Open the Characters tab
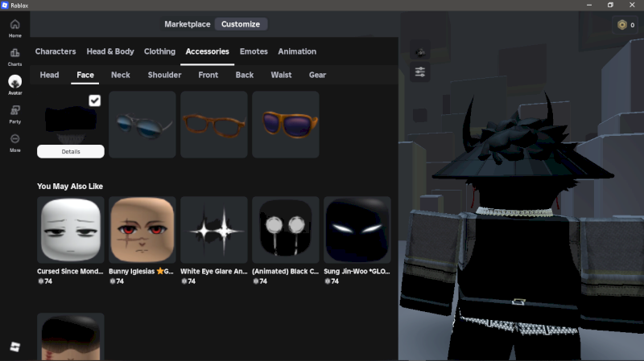Screen dimensions: 644x361 pos(56,51)
